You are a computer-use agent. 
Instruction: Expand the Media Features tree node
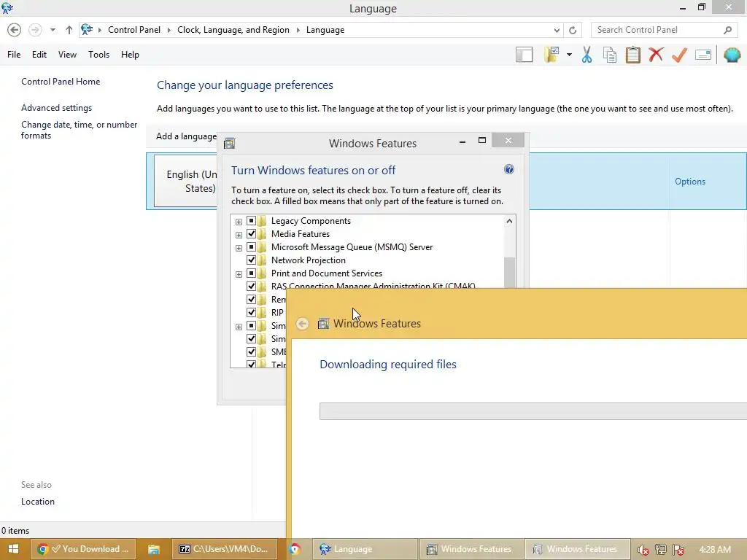point(239,235)
